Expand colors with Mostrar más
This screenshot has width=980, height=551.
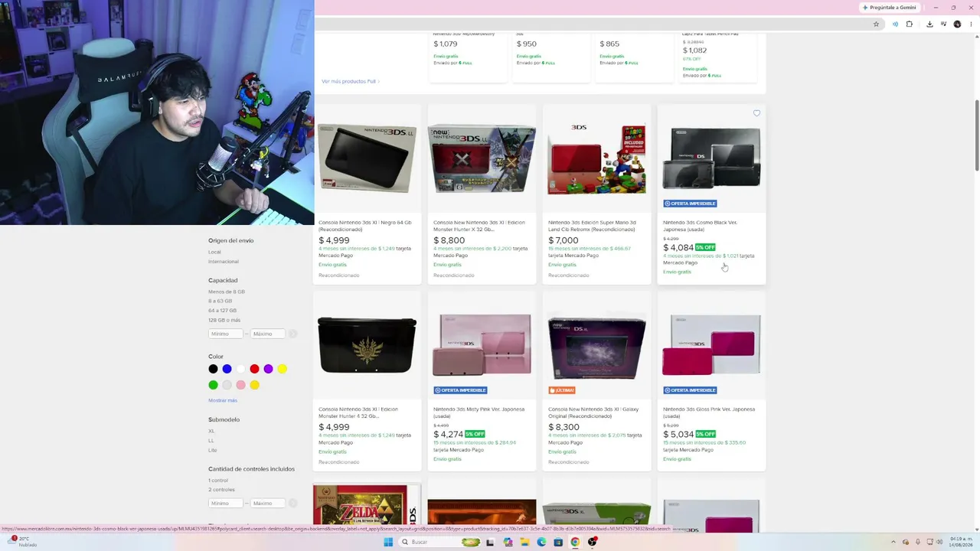point(223,400)
